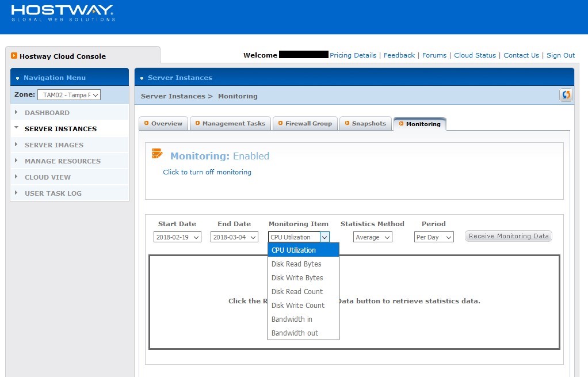
Task: Open DASHBOARD in navigation menu
Action: (47, 113)
